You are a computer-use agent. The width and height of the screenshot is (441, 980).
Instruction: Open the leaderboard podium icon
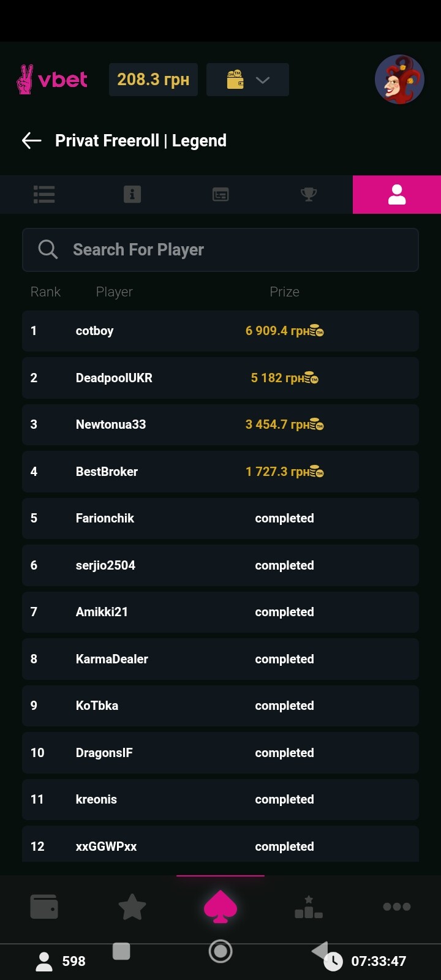pos(309,907)
